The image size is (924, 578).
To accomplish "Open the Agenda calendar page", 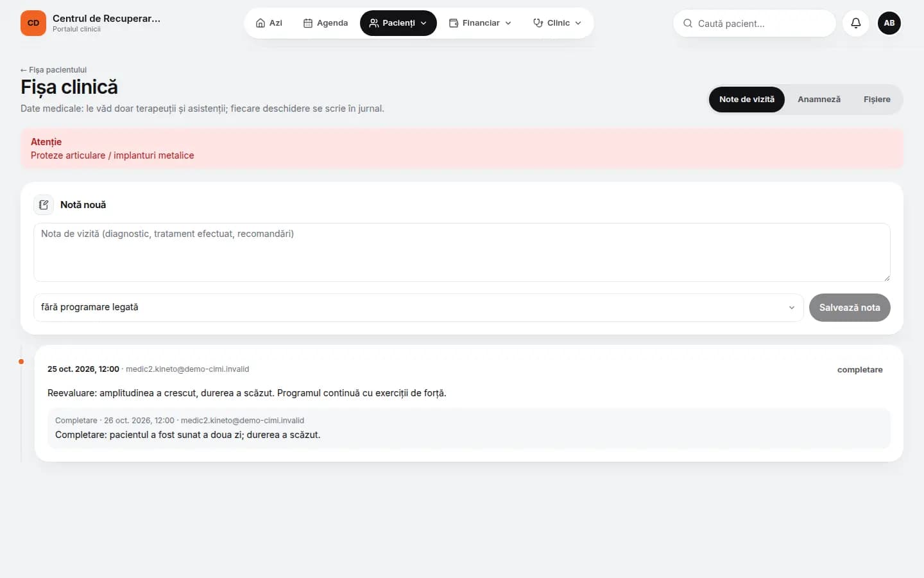I will pos(325,23).
